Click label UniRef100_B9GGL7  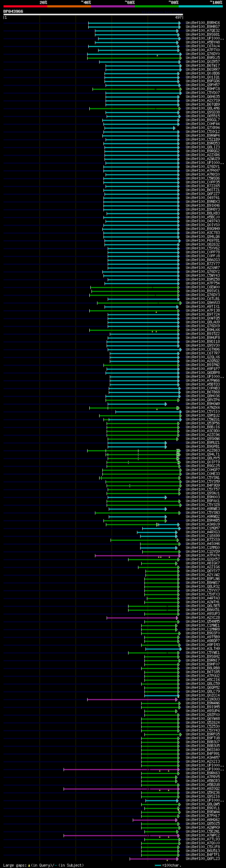pos(203,120)
